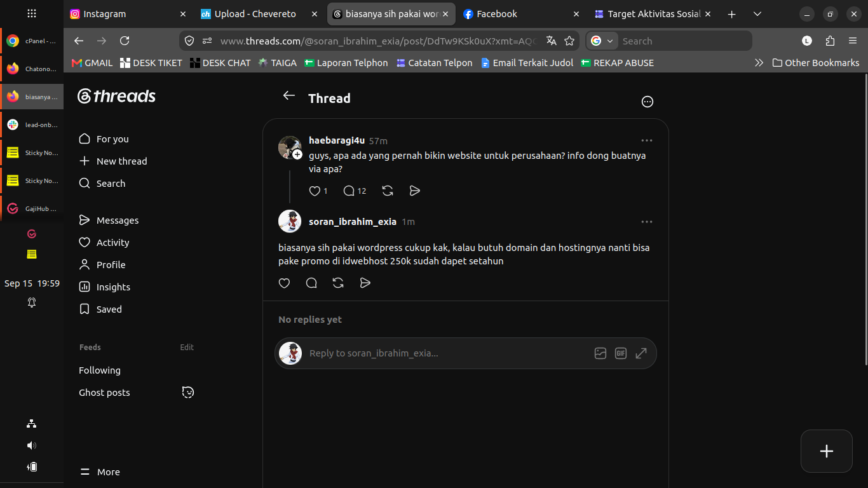
Task: Open the Edit feeds link
Action: (187, 348)
